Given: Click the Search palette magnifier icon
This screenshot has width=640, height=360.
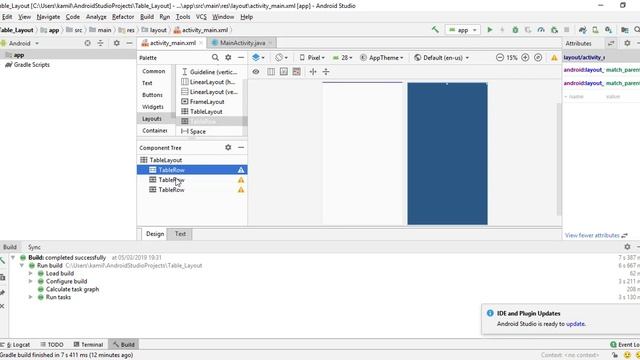Looking at the screenshot, I should point(215,58).
